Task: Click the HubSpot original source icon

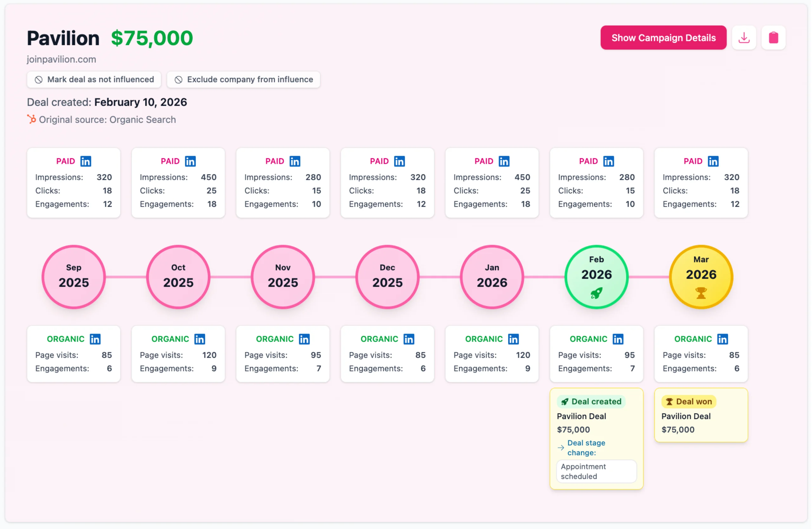Action: coord(32,119)
